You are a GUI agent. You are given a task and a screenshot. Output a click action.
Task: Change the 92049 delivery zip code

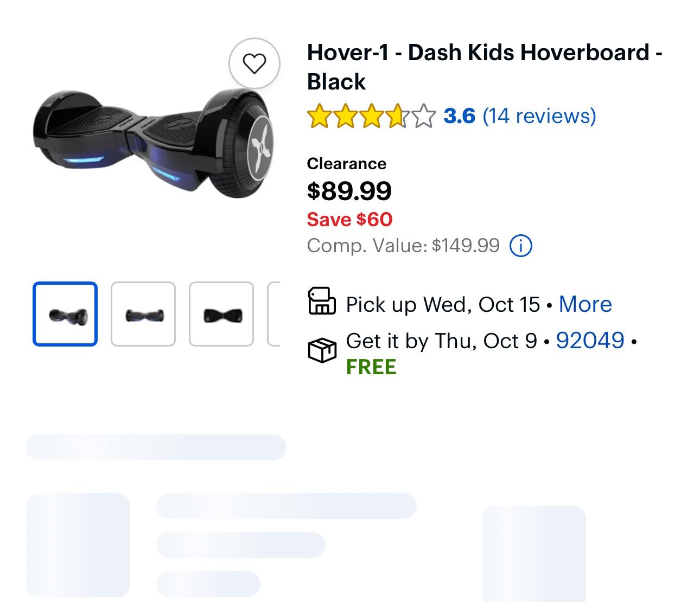point(590,341)
